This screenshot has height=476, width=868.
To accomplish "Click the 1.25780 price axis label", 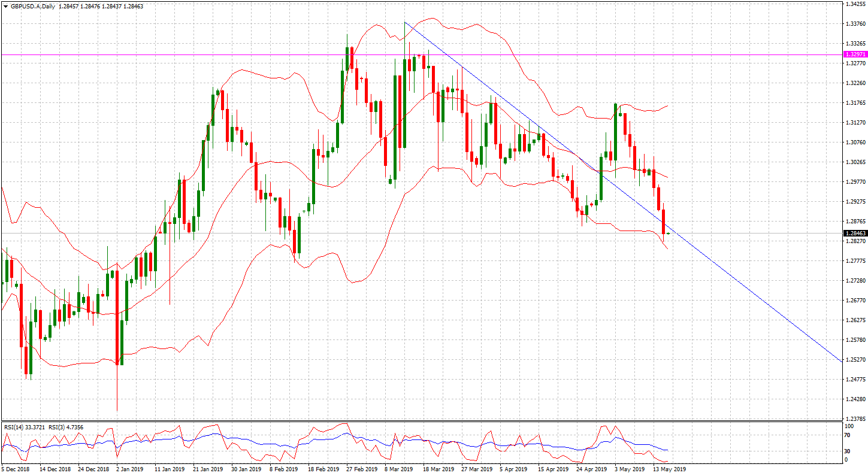I will 855,340.
